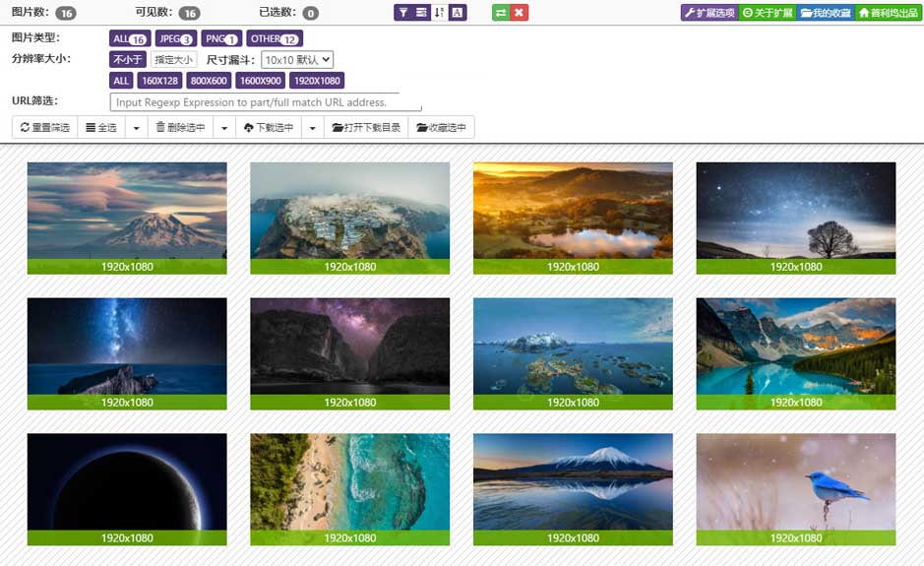Select the ALL resolution filter
The height and width of the screenshot is (566, 924).
click(121, 81)
